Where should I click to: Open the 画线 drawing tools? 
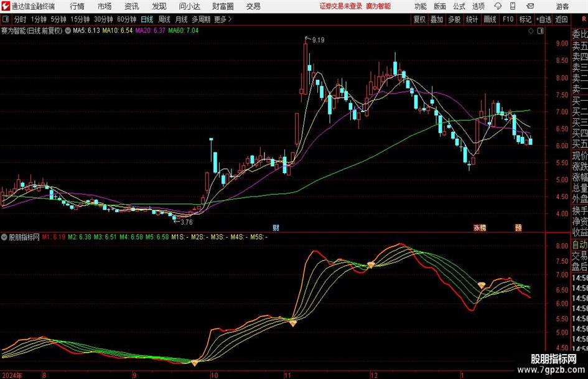point(490,19)
